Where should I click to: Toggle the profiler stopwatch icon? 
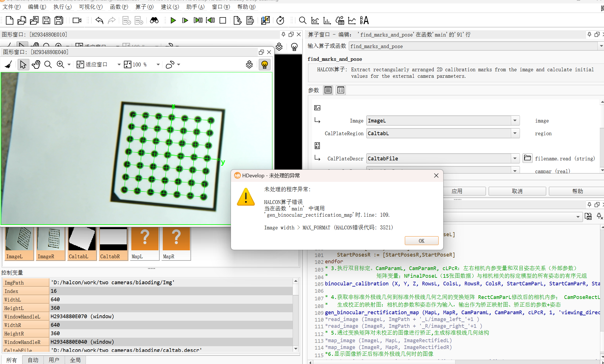click(280, 20)
